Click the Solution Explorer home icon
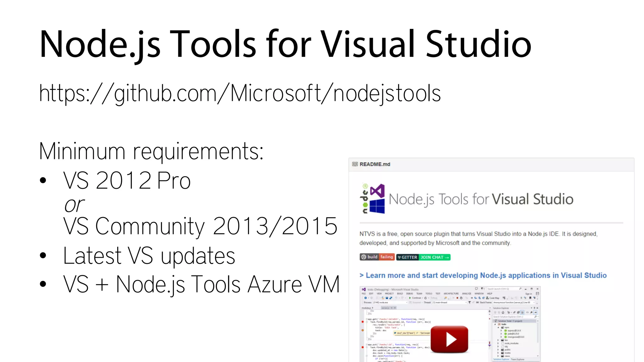Image resolution: width=644 pixels, height=362 pixels. [x=503, y=312]
